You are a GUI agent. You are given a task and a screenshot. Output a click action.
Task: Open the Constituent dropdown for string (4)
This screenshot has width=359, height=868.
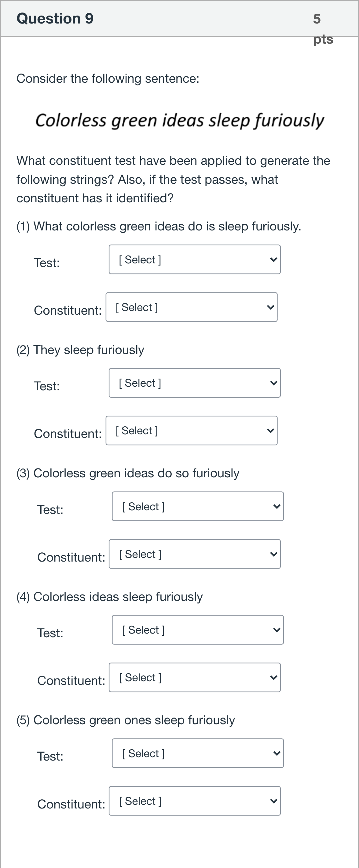(x=195, y=677)
